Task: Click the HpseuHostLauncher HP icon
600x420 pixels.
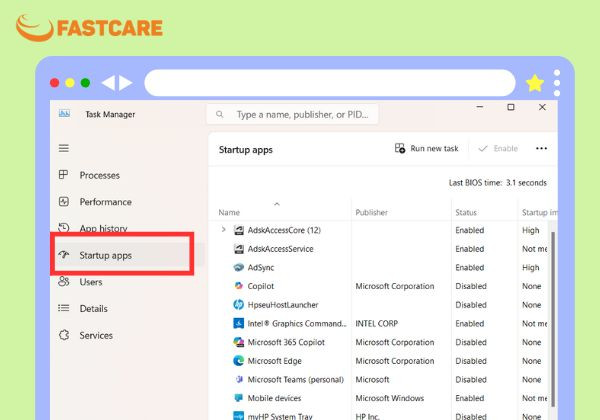Action: [239, 304]
